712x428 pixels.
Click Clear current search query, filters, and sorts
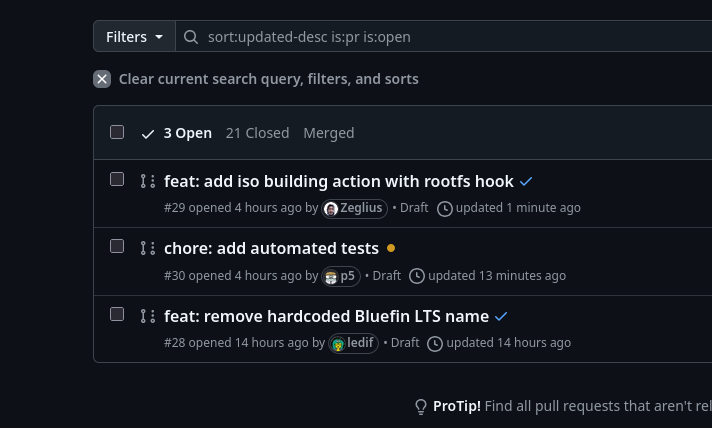(268, 79)
